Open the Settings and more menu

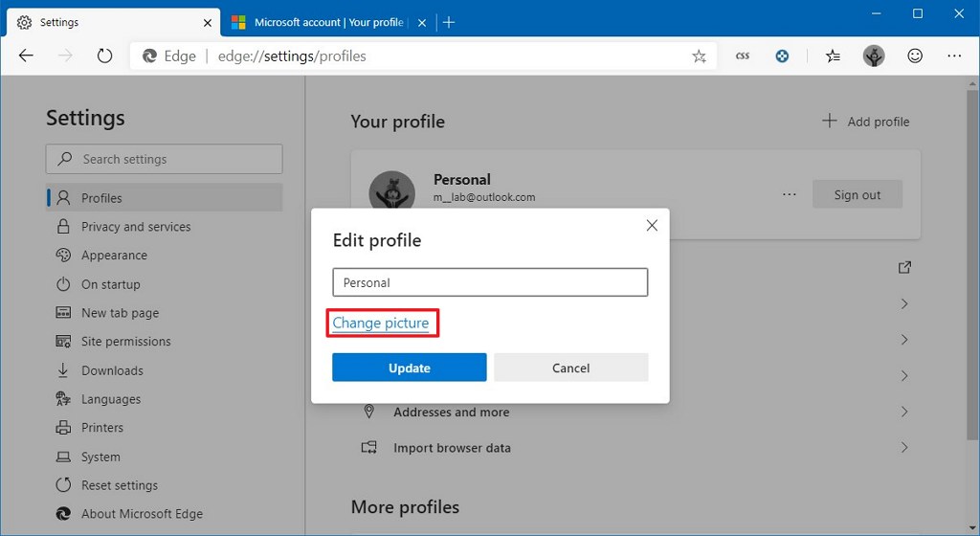click(954, 56)
